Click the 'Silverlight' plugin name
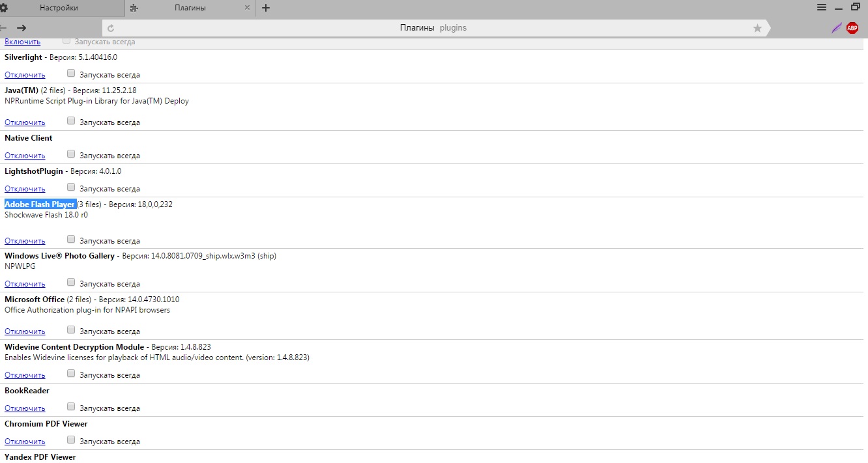 click(23, 57)
